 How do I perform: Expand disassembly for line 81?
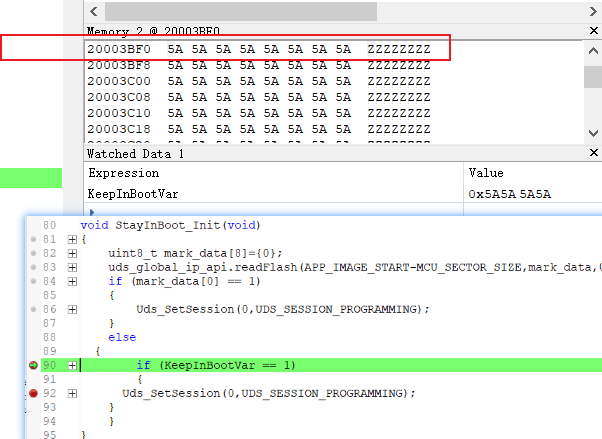[x=72, y=240]
